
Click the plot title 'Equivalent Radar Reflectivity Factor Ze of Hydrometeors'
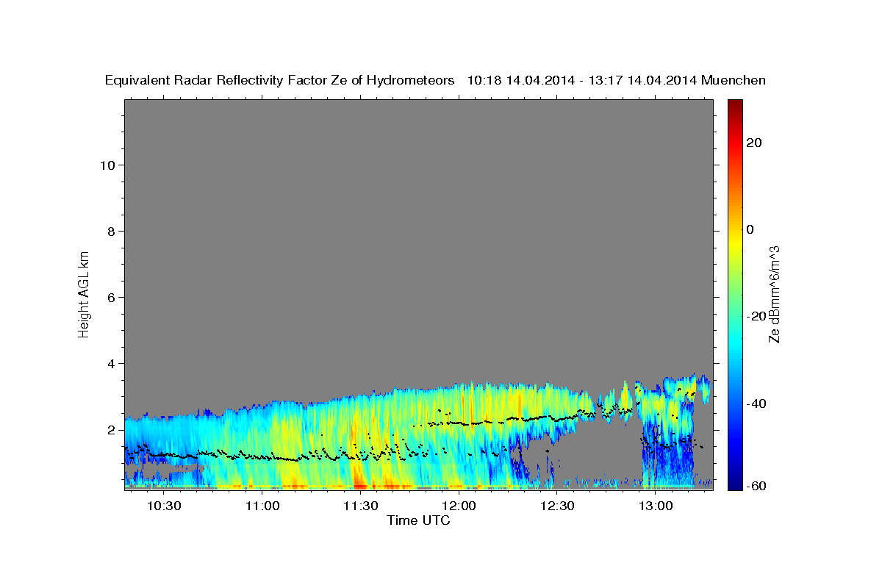[279, 80]
